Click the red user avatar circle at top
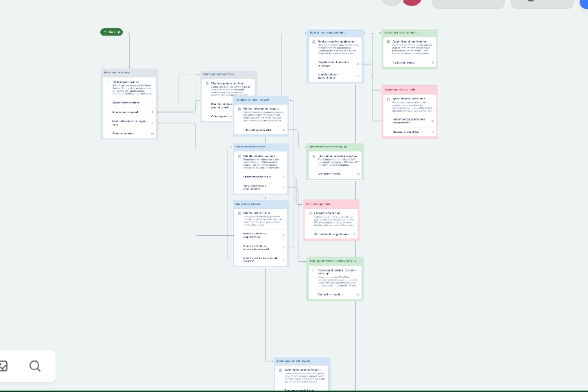This screenshot has width=588, height=392. [412, 2]
